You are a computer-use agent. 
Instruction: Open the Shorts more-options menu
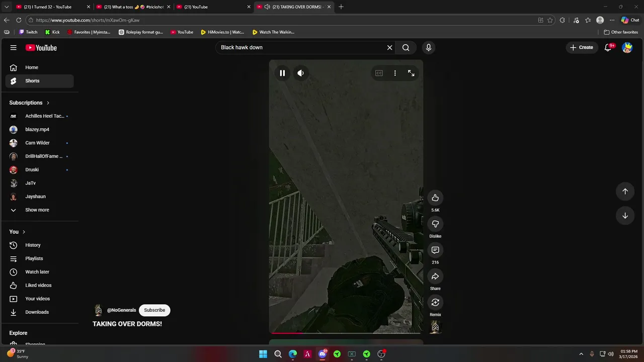pyautogui.click(x=395, y=73)
